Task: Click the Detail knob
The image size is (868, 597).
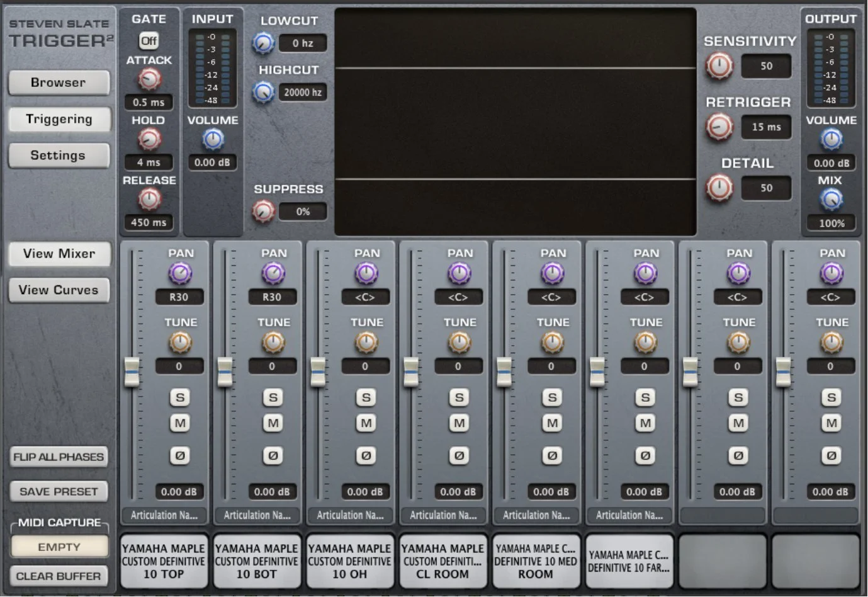Action: 719,188
